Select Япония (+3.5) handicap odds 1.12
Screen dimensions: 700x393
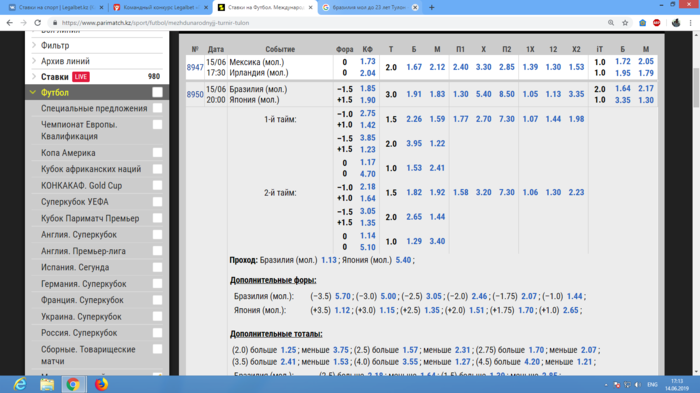[x=342, y=310]
